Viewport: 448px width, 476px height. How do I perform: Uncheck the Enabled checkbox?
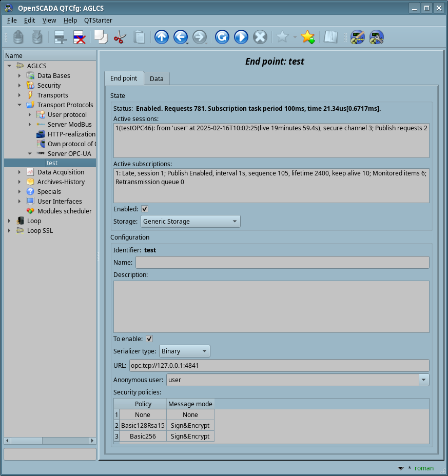pos(145,209)
